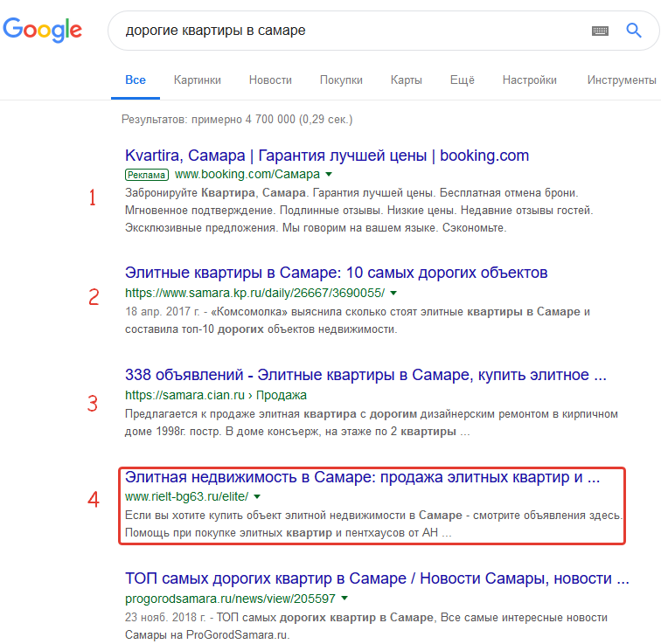
Task: Click snippet dated 18 апр. 2017 г.
Action: tap(358, 321)
